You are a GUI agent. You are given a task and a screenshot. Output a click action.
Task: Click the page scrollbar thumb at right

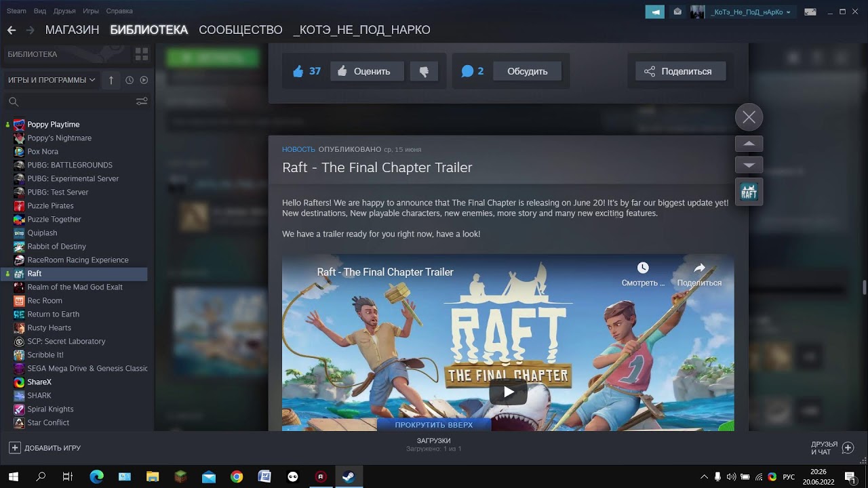(864, 287)
